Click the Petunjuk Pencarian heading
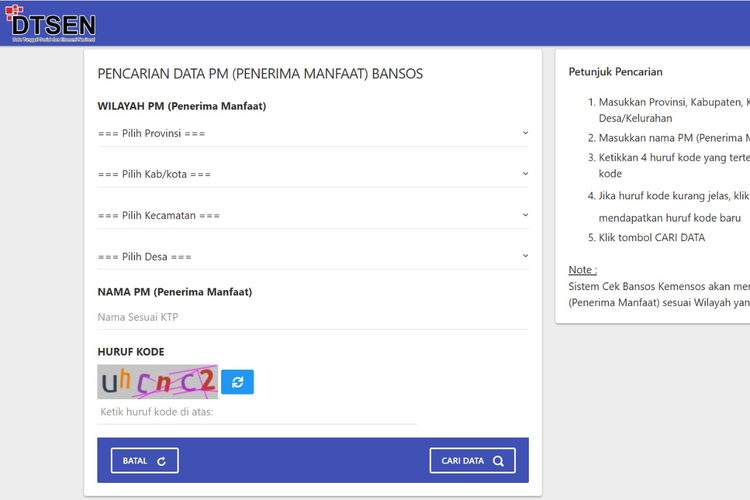 (615, 72)
